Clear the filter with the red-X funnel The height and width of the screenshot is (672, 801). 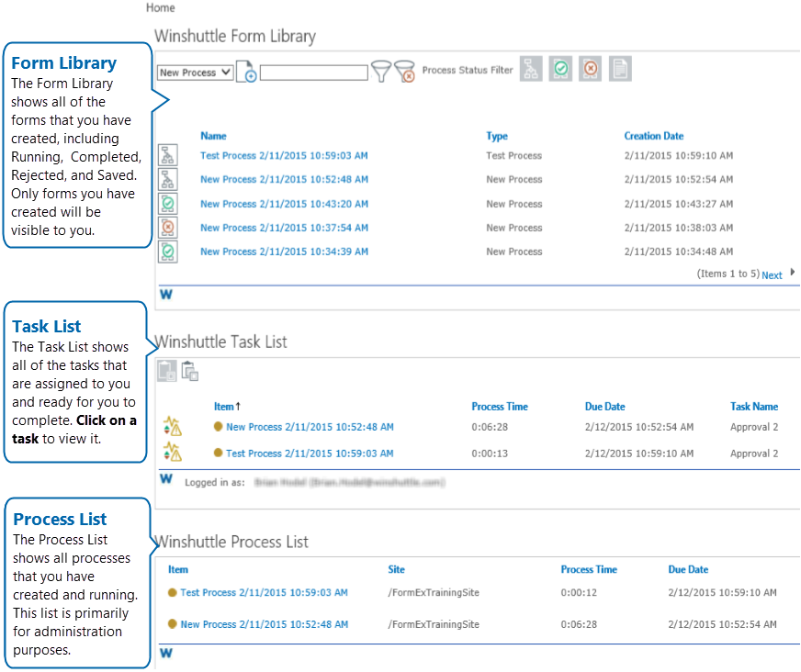point(404,71)
